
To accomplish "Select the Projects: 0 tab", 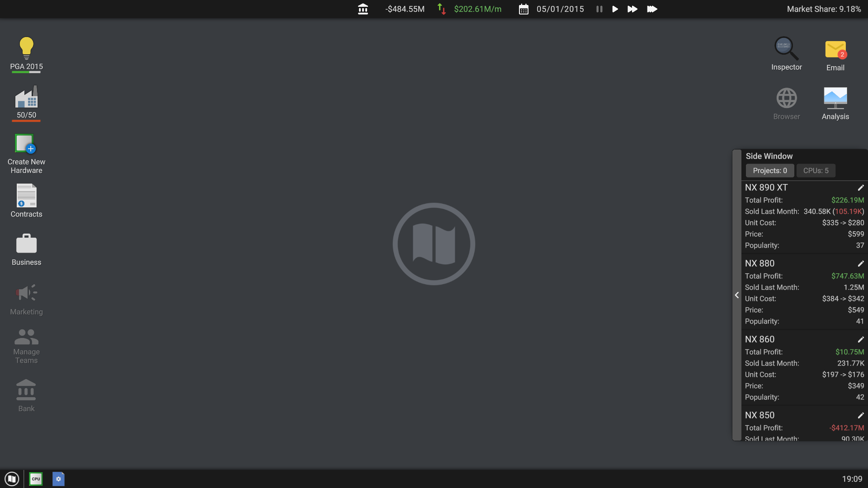I will coord(769,171).
